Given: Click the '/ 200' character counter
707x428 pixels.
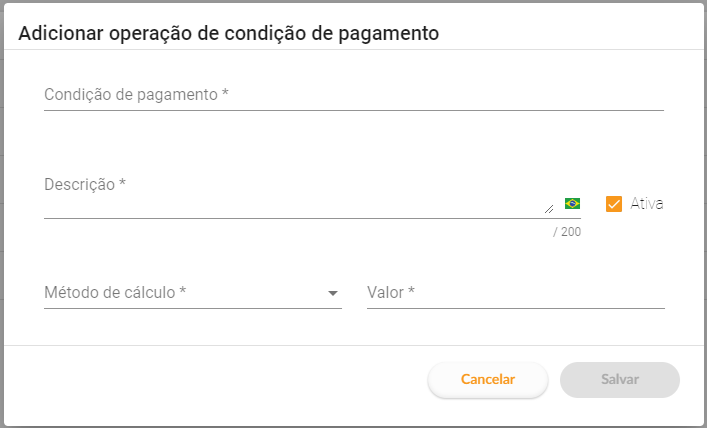Looking at the screenshot, I should tap(567, 232).
